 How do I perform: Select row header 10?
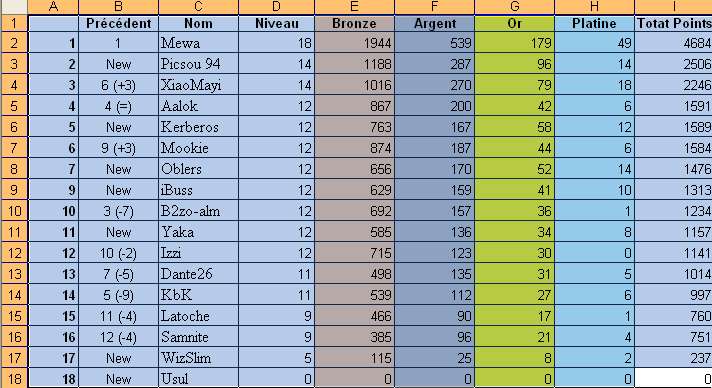click(14, 211)
